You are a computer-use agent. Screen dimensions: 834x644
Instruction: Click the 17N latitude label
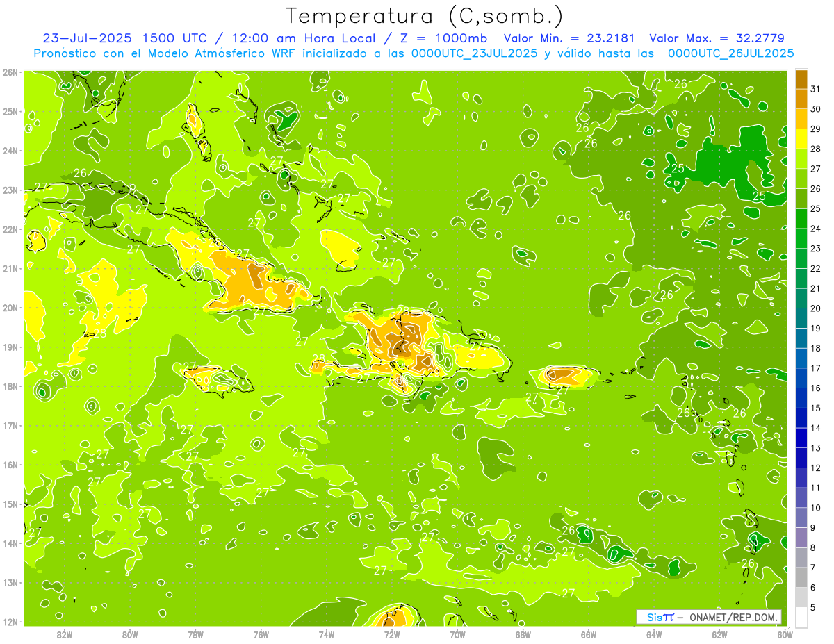(10, 426)
